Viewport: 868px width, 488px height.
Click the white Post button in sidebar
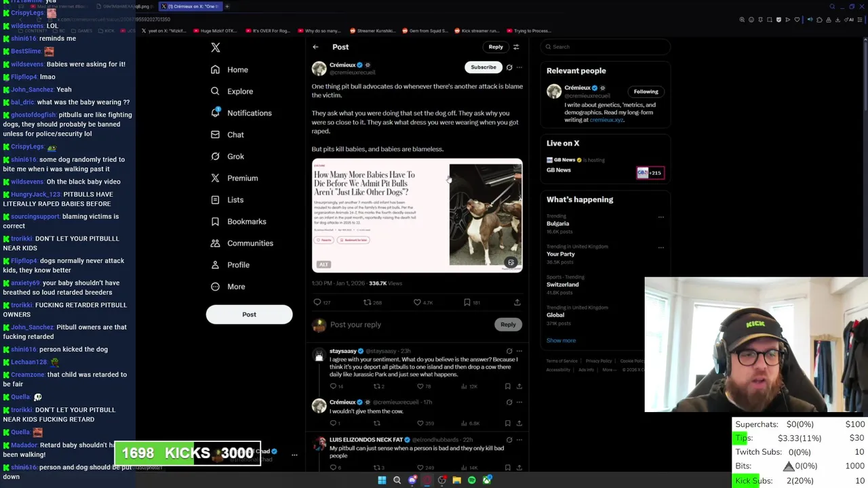[x=249, y=314]
